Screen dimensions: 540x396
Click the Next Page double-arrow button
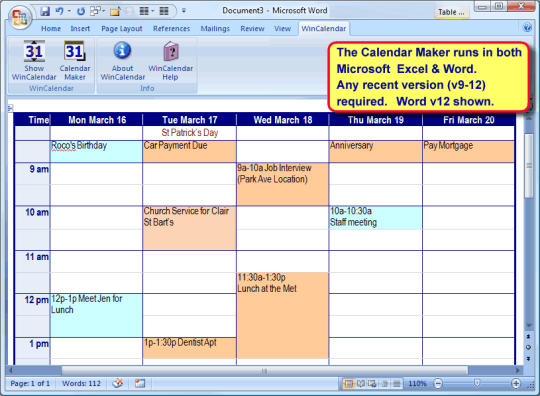point(529,359)
